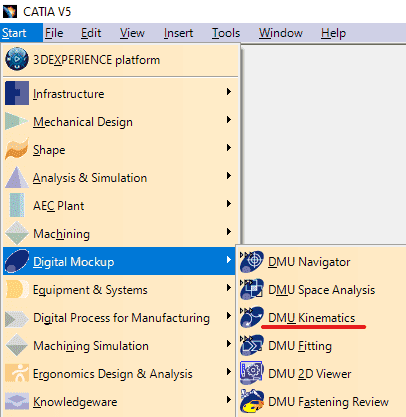Select the DMU Kinematics entry text
Viewport: 406px width, 417px height.
coord(312,318)
